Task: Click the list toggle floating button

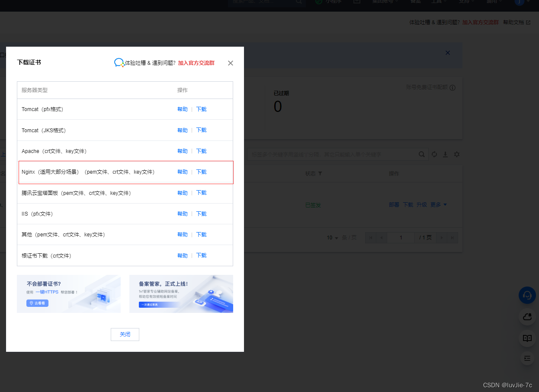Action: [527, 358]
